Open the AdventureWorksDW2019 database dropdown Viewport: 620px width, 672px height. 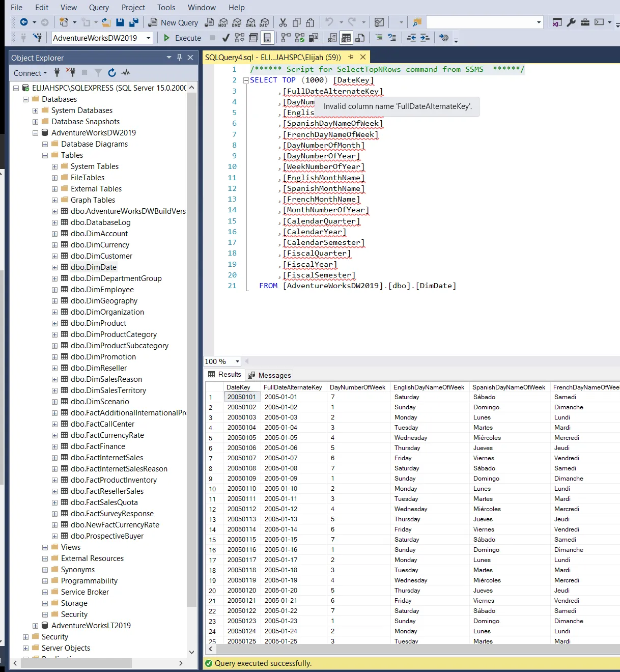[149, 38]
